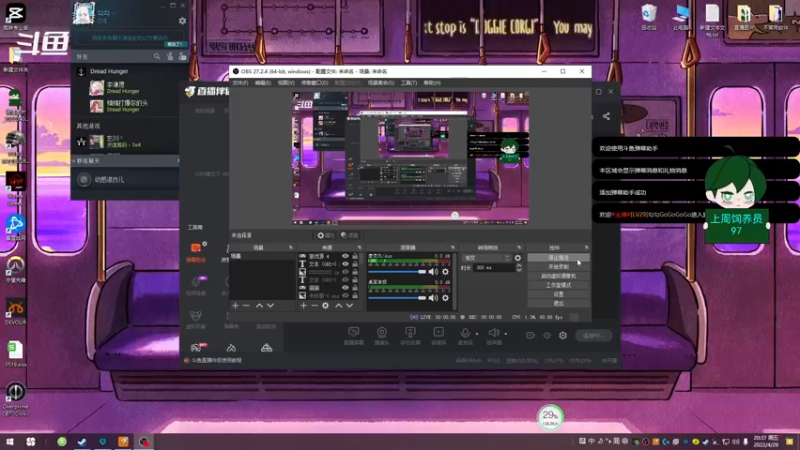
Task: Open source Filters button in OBS toolbar
Action: tap(349, 235)
